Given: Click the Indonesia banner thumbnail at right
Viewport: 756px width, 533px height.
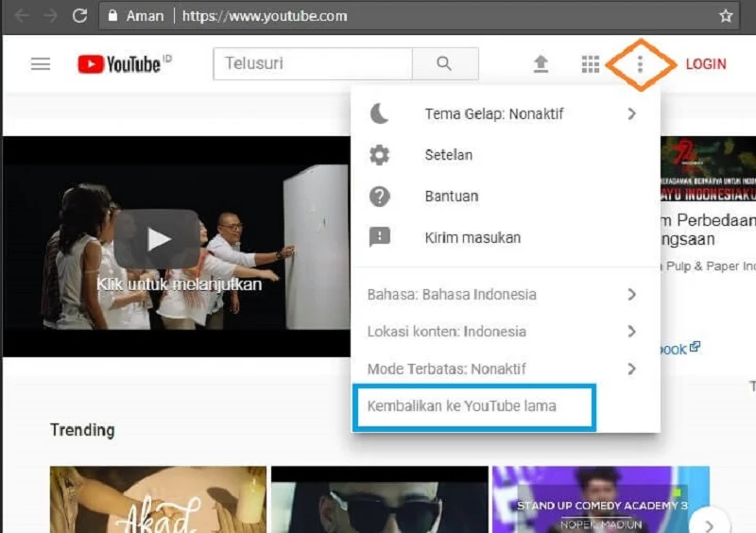Looking at the screenshot, I should tap(708, 169).
